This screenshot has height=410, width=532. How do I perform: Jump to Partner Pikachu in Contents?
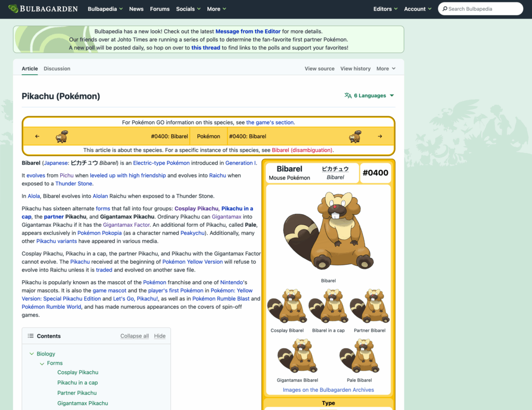pos(77,393)
